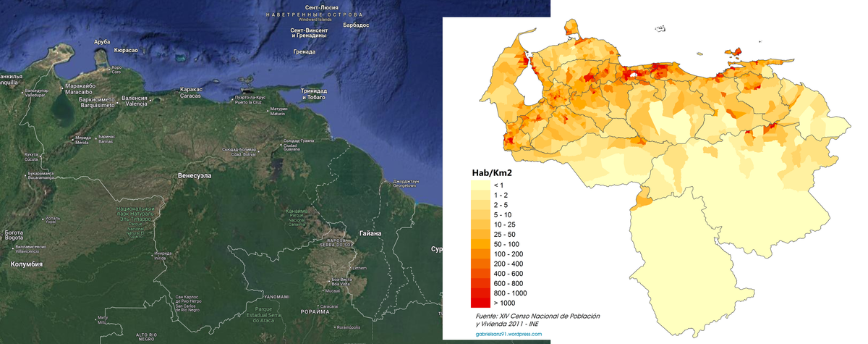Select the Mucajaí town label
868x344 pixels.
(x=332, y=290)
